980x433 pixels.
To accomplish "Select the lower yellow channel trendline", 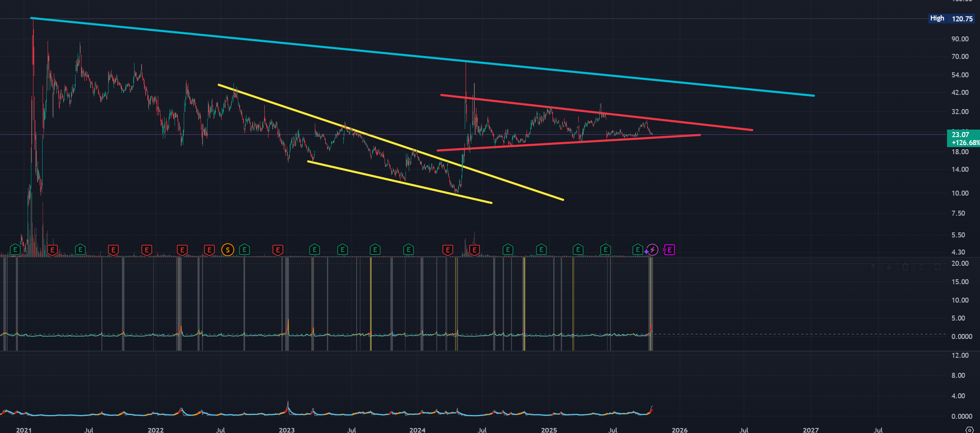I will pos(400,182).
